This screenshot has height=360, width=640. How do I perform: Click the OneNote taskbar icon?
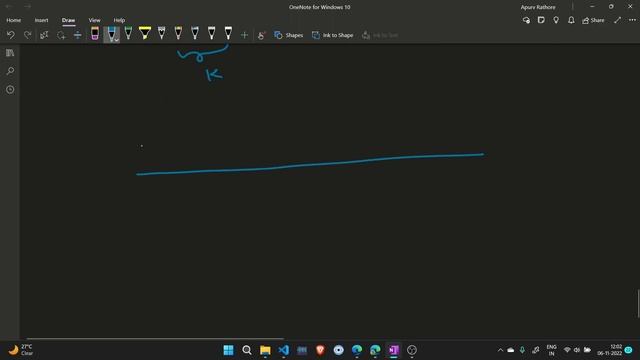[393, 350]
